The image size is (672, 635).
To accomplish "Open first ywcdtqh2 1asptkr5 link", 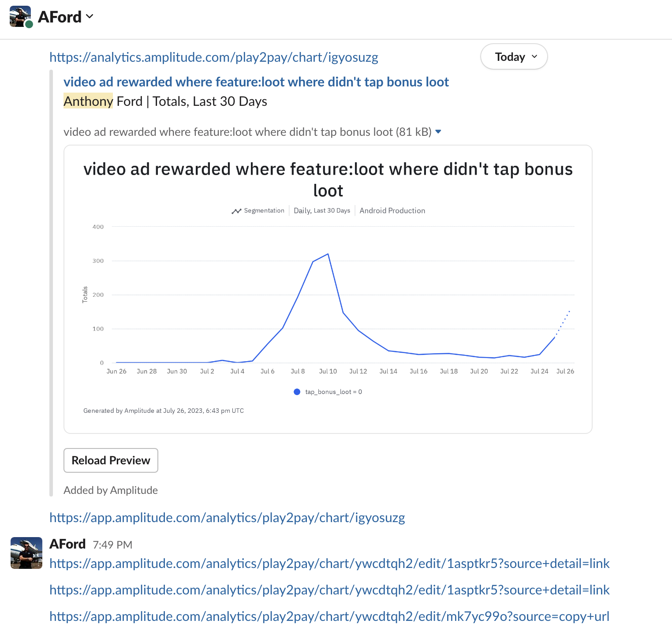I will 329,564.
